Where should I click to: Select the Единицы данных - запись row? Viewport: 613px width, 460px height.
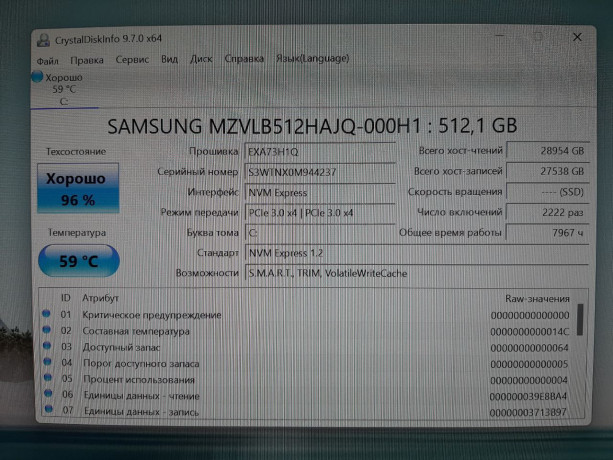tap(307, 412)
